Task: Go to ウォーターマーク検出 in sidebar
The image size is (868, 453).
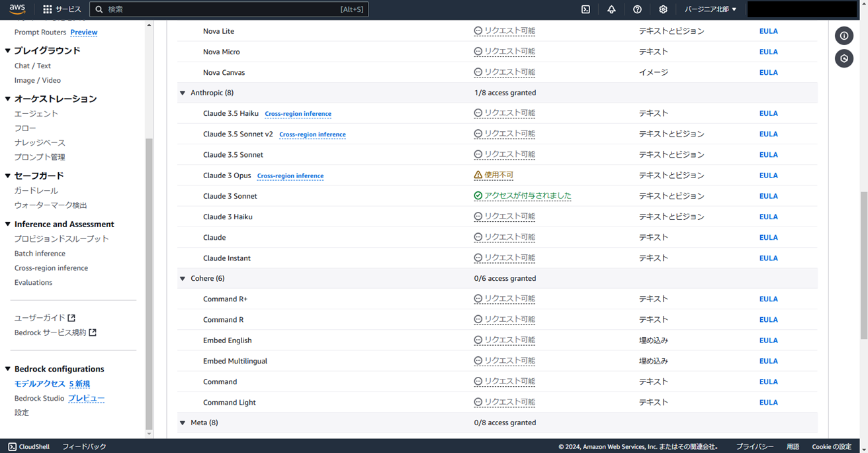Action: pyautogui.click(x=51, y=205)
